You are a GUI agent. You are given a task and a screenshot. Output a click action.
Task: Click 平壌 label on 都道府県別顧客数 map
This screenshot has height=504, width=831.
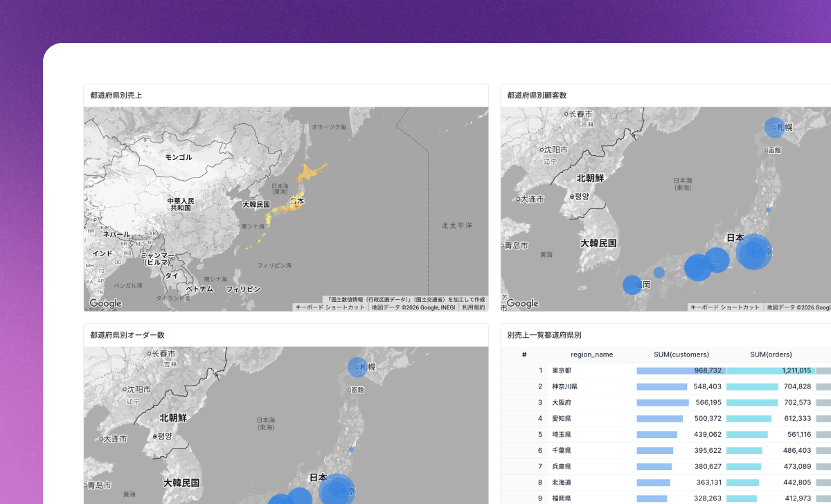click(580, 197)
